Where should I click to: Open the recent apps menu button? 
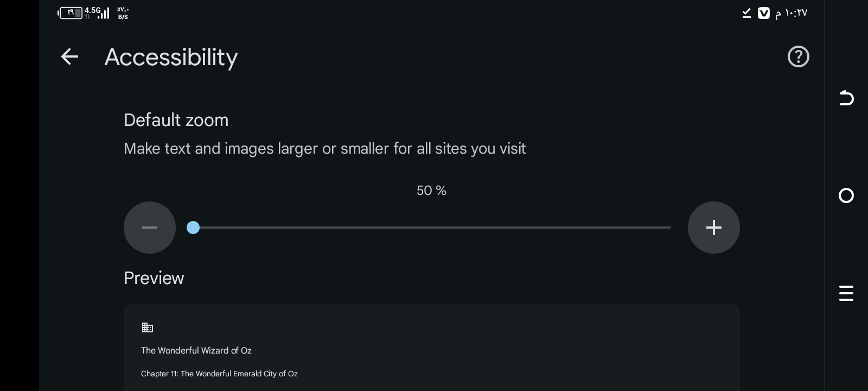(846, 293)
